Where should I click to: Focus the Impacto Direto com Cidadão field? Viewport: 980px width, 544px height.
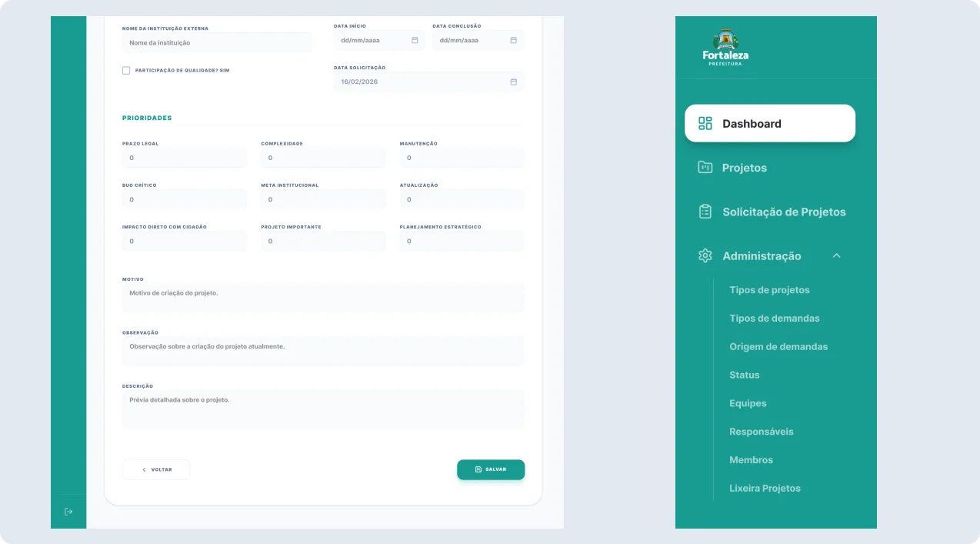(x=185, y=241)
